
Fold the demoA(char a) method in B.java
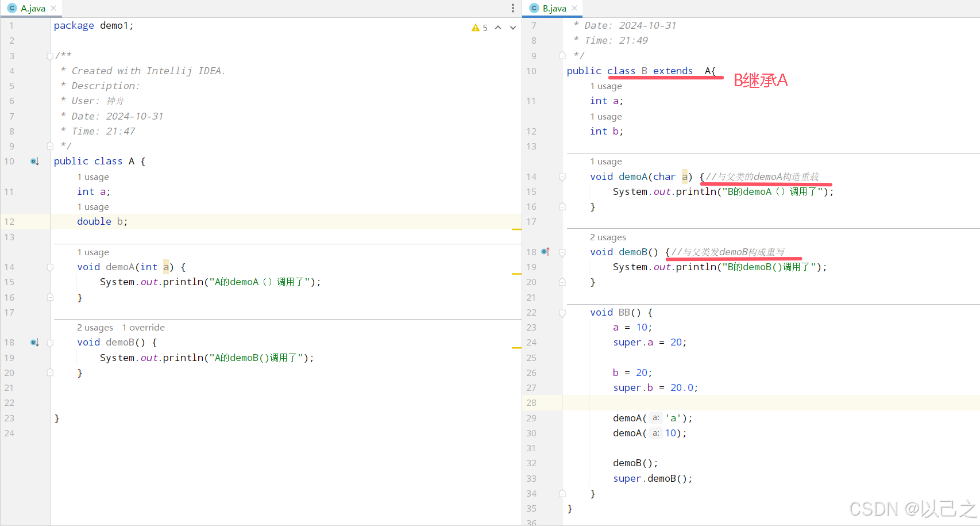tap(562, 177)
